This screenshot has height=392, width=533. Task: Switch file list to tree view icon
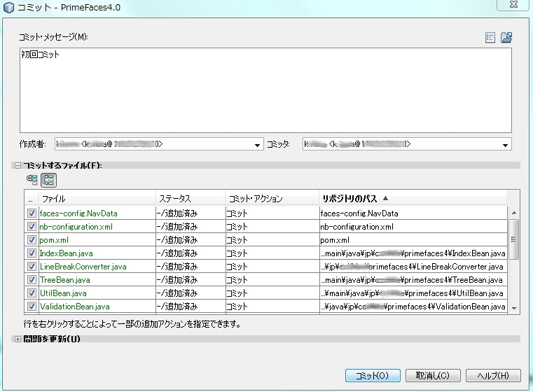tap(48, 180)
